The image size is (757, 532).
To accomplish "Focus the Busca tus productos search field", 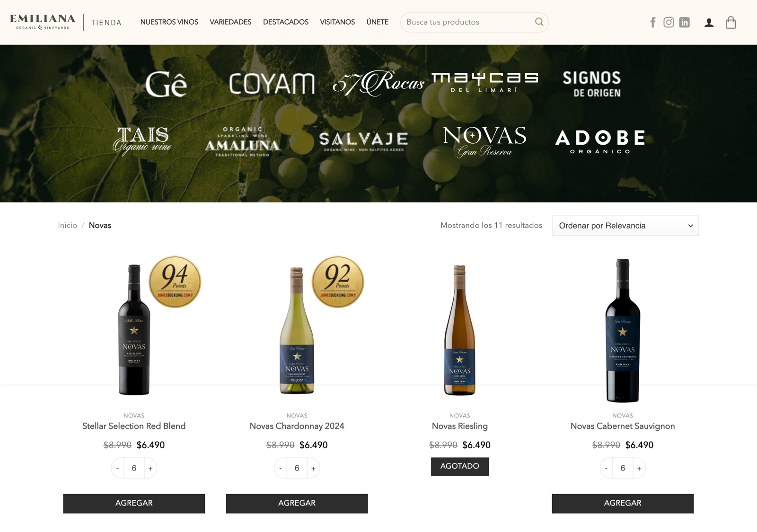I will tap(468, 22).
